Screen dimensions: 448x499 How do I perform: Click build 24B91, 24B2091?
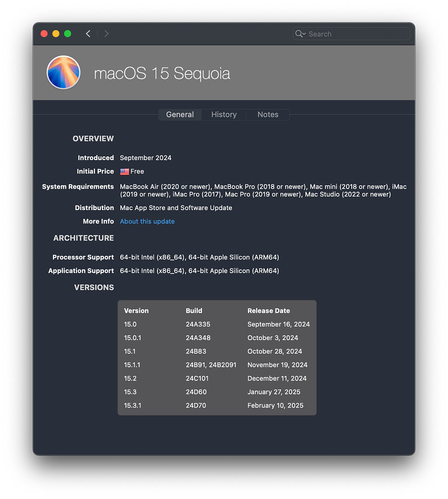pos(211,365)
